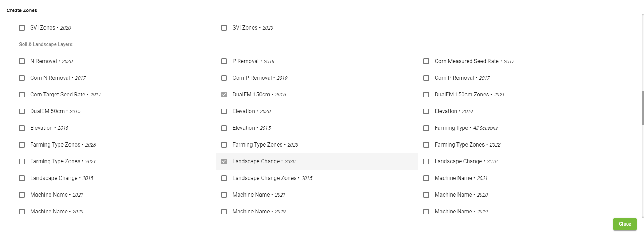Select Corn Measured Seed Rate 2017
This screenshot has height=237, width=644.
[x=426, y=61]
